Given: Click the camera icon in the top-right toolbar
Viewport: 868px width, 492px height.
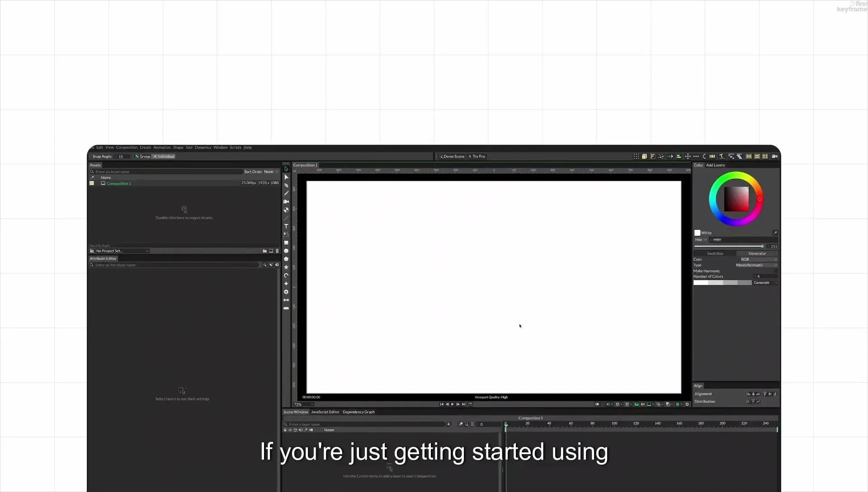Looking at the screenshot, I should [x=774, y=156].
